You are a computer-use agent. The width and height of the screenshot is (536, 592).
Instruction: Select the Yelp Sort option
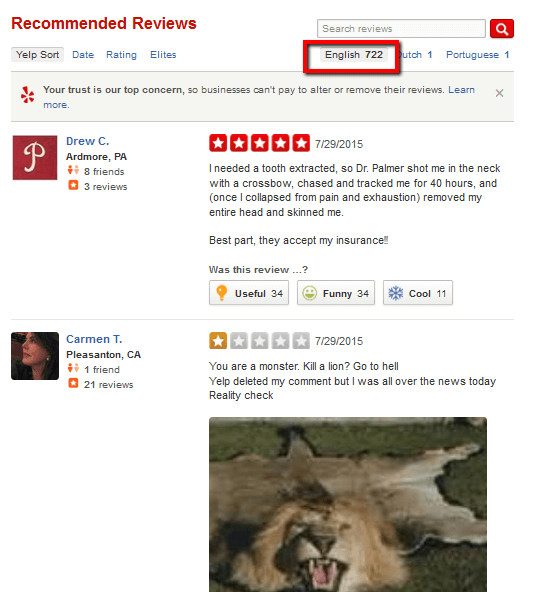pyautogui.click(x=37, y=55)
